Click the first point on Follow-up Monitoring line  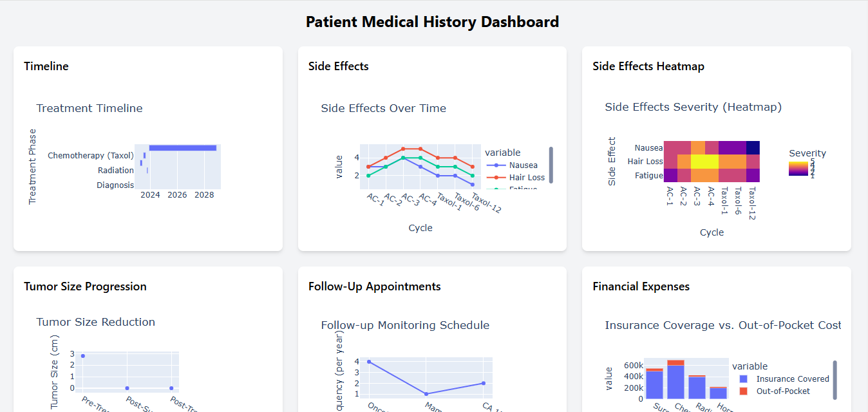[368, 362]
